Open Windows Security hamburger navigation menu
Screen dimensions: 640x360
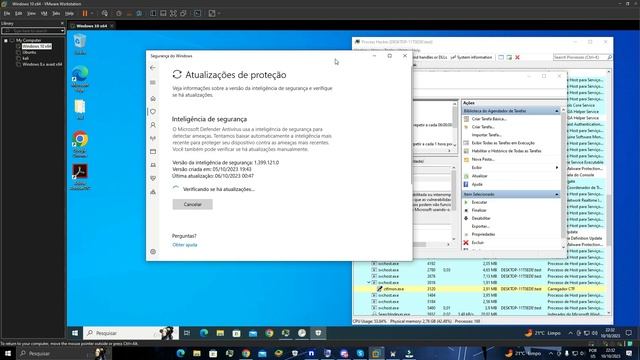pos(153,82)
